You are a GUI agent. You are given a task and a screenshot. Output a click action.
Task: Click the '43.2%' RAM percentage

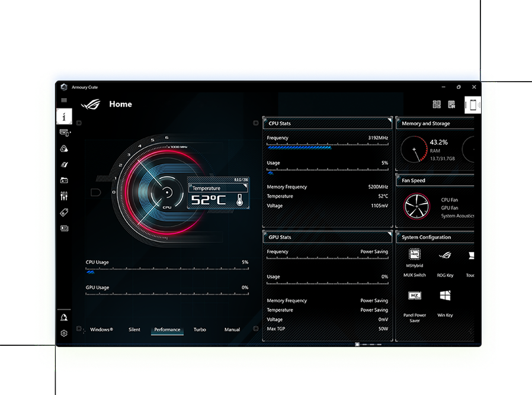[x=439, y=142]
